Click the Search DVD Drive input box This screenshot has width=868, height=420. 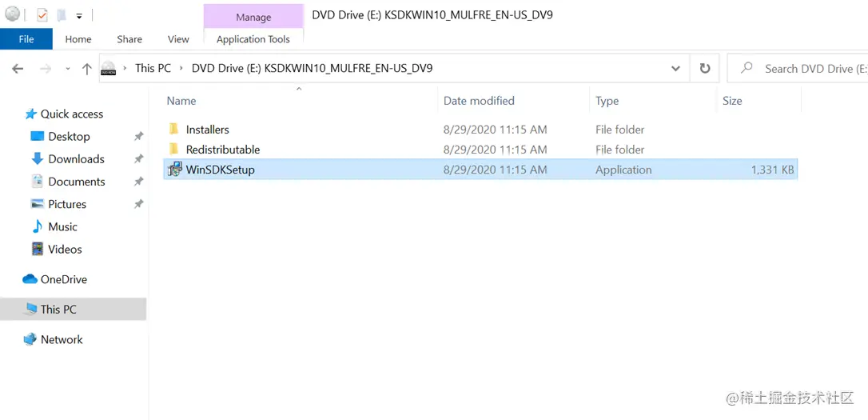tap(797, 69)
